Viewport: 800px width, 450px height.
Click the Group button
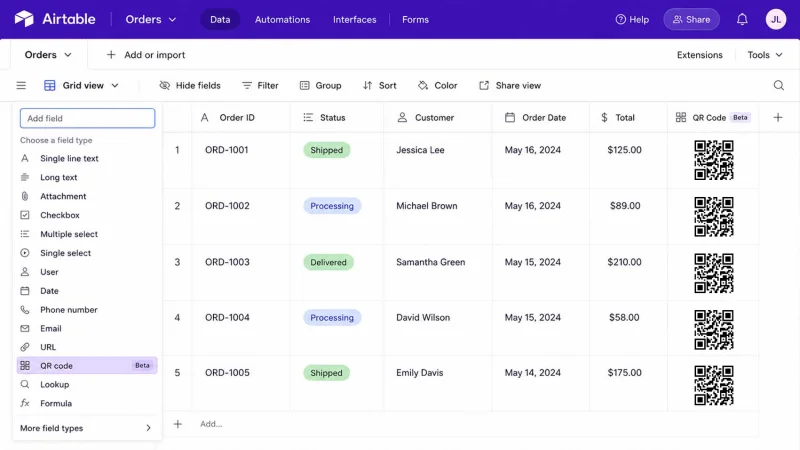point(320,86)
